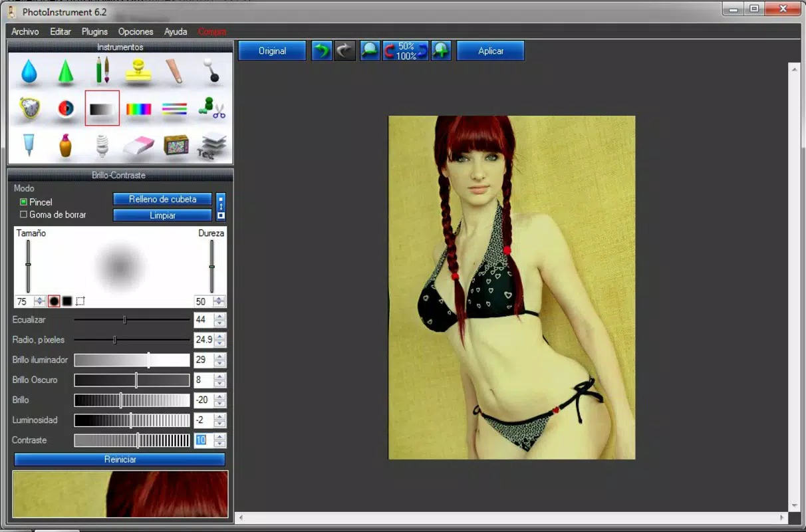This screenshot has height=532, width=806.
Task: Select the light bulb glow tool
Action: [102, 145]
